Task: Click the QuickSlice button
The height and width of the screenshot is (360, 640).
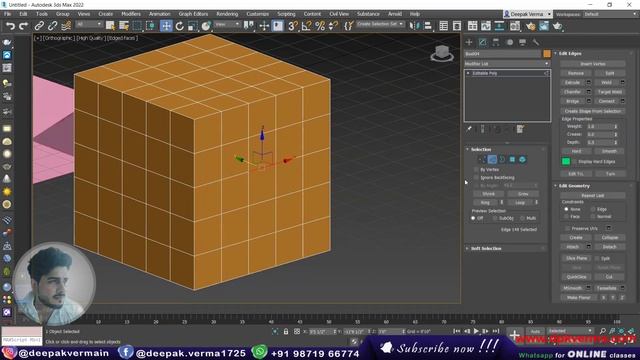Action: click(576, 277)
